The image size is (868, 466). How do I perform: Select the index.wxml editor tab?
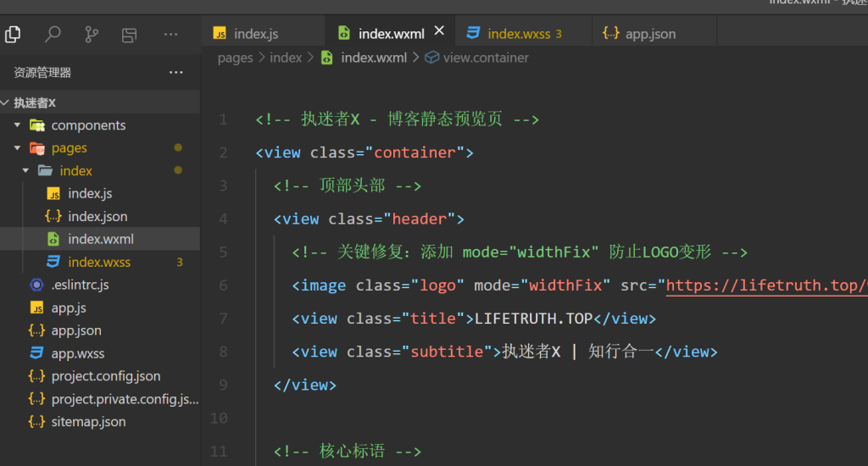390,33
